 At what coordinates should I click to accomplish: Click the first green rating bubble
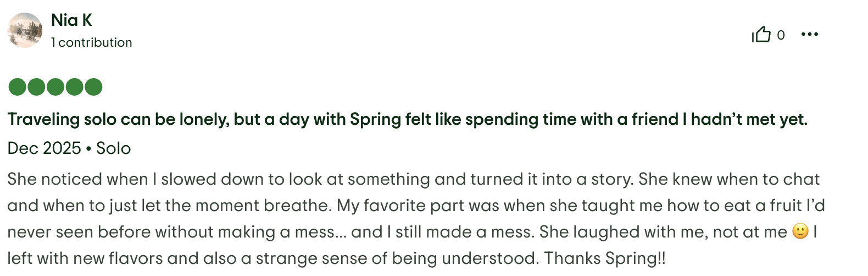point(18,87)
